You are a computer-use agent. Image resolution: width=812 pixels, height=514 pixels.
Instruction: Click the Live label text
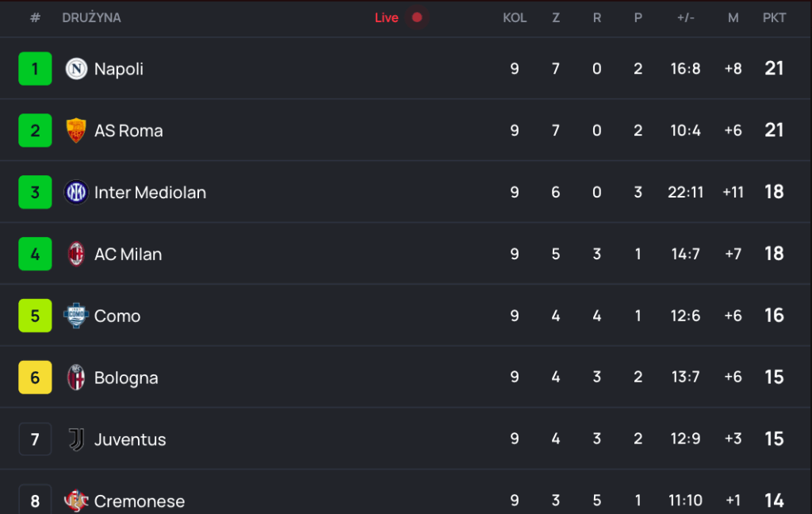tap(386, 17)
